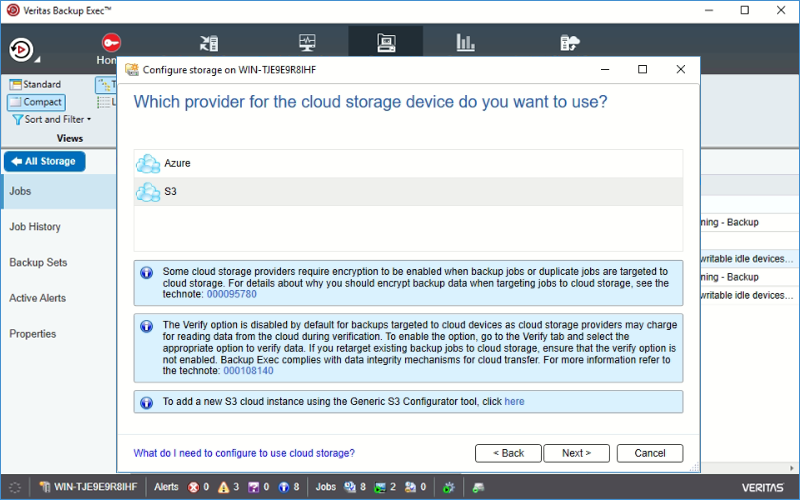Viewport: 800px width, 500px height.
Task: Expand the Sort and Filter dropdown
Action: tap(52, 119)
